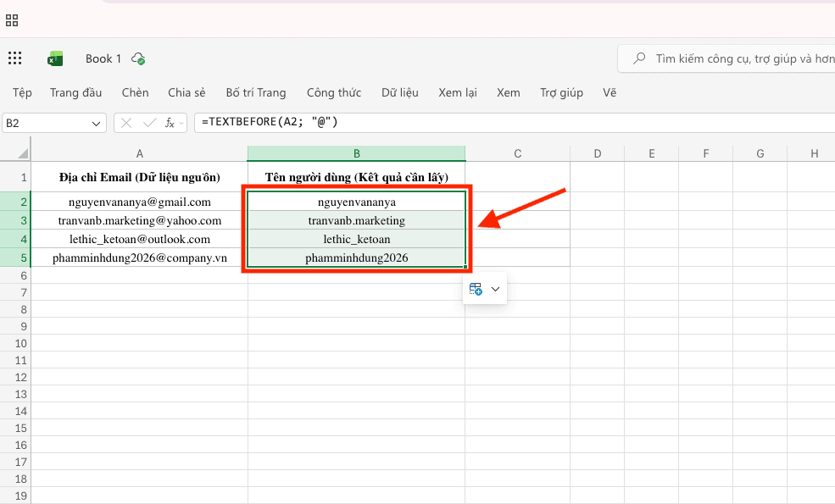Click the select-all corner triangle

[23, 154]
